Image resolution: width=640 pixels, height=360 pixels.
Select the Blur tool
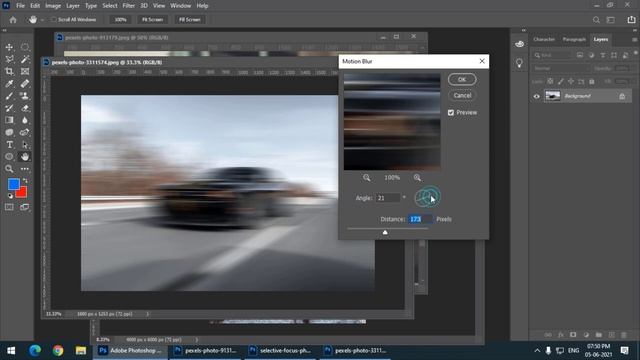[x=25, y=120]
